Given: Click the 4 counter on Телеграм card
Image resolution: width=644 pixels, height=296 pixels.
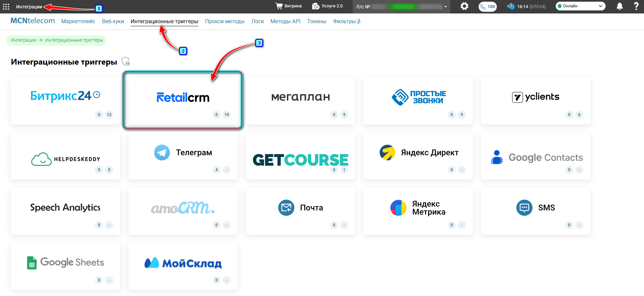Looking at the screenshot, I should click(x=217, y=170).
